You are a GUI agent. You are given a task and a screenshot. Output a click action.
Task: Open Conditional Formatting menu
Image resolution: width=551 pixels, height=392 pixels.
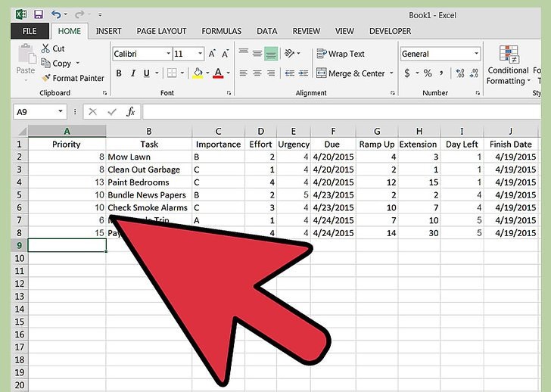point(508,65)
